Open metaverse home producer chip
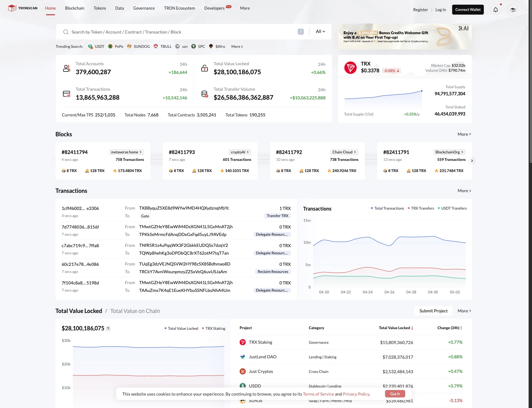The height and width of the screenshot is (408, 532). 126,152
